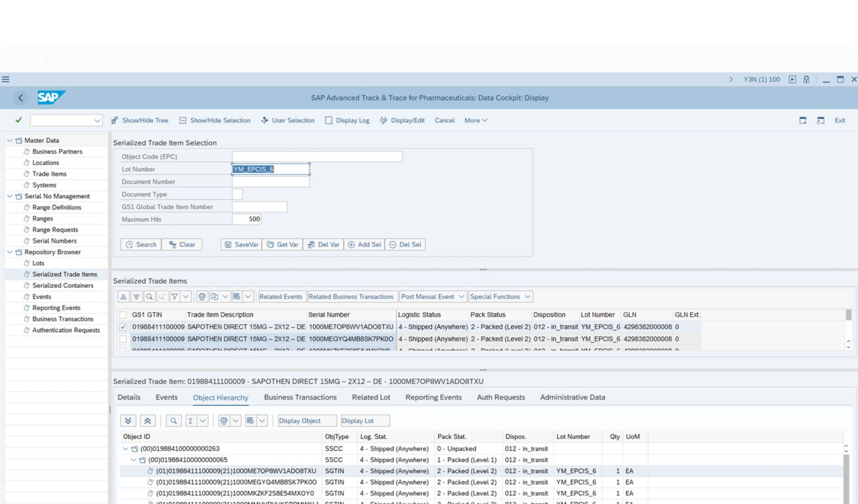The width and height of the screenshot is (858, 504).
Task: Click Expand All icon in Object Hierarchy toolbar
Action: point(128,421)
